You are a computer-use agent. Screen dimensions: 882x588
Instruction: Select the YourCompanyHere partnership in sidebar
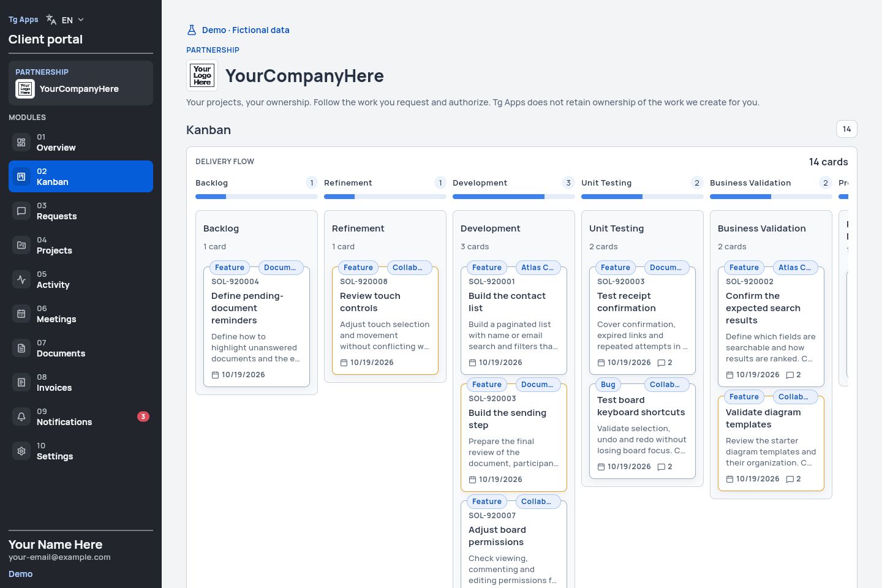click(x=81, y=83)
